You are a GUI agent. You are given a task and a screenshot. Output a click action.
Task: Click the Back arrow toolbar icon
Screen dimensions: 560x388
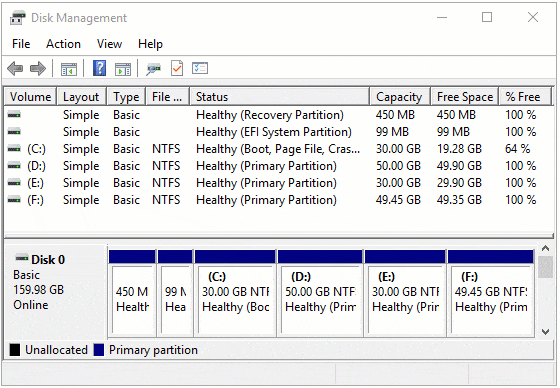pos(15,68)
